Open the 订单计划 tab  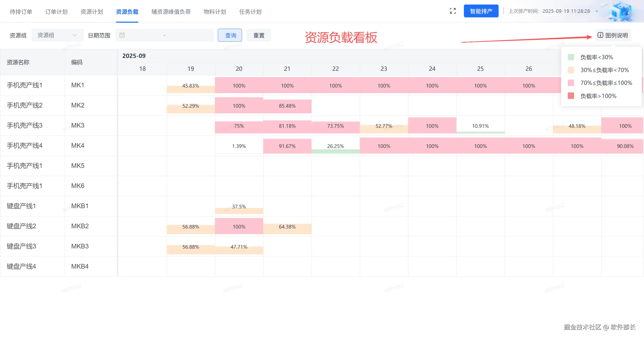(56, 12)
